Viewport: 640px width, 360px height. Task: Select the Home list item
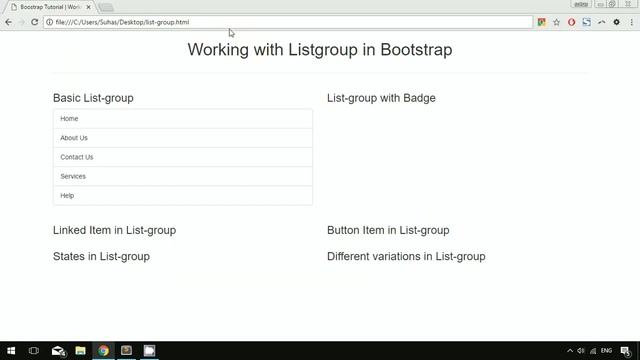pyautogui.click(x=183, y=119)
